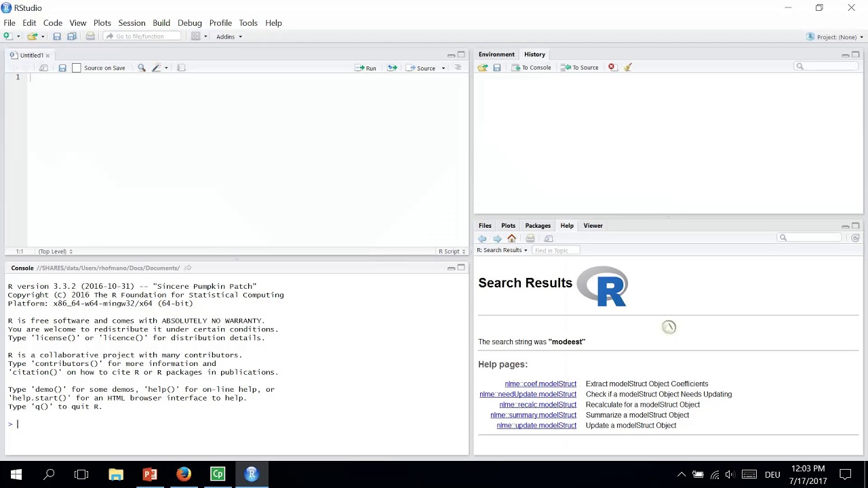The height and width of the screenshot is (488, 868).
Task: Print help topic icon
Action: pos(530,239)
